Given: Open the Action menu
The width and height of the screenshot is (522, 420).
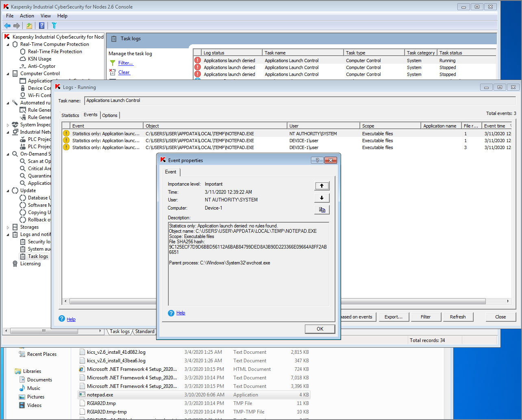Looking at the screenshot, I should point(27,16).
